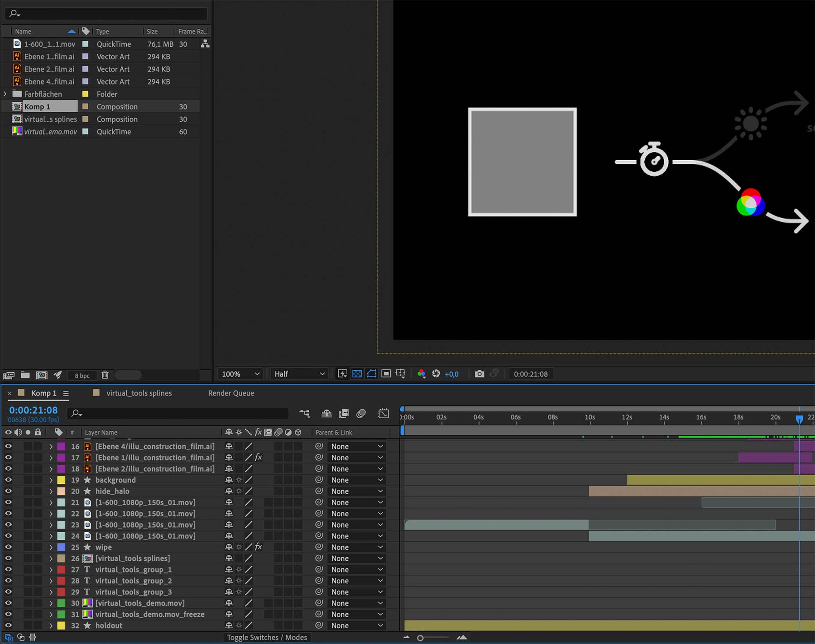Zoom in timeline with large mountains icon
The width and height of the screenshot is (815, 644).
461,637
